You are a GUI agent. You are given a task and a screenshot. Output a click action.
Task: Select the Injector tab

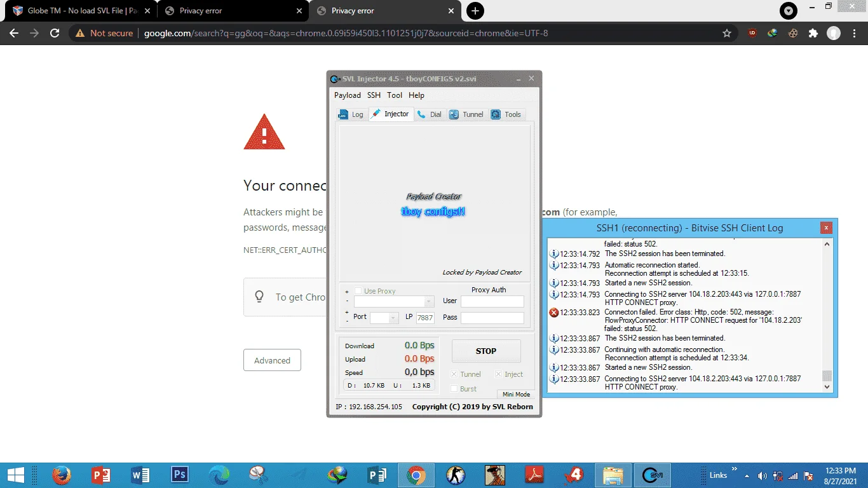pyautogui.click(x=391, y=114)
